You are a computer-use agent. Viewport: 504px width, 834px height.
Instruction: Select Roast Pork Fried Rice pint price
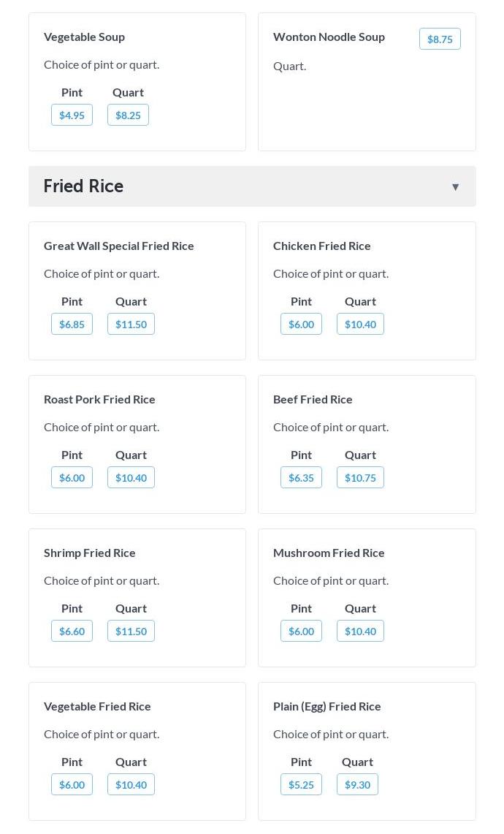coord(72,478)
